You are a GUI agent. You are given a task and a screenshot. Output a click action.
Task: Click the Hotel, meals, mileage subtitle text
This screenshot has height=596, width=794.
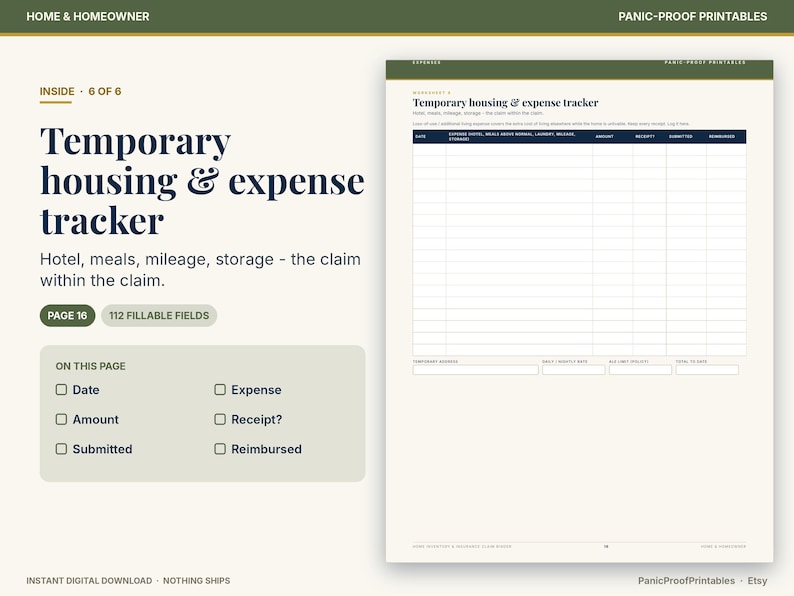tap(201, 269)
